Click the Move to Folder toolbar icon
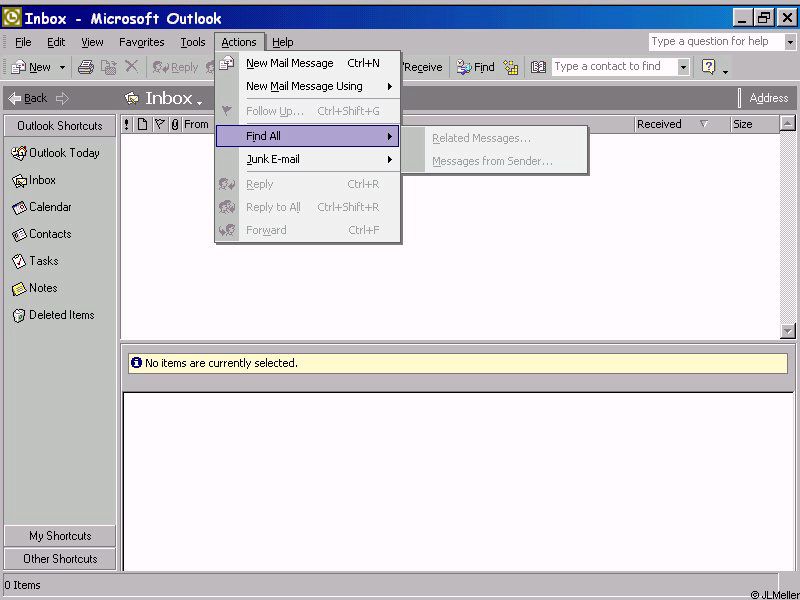 click(109, 67)
